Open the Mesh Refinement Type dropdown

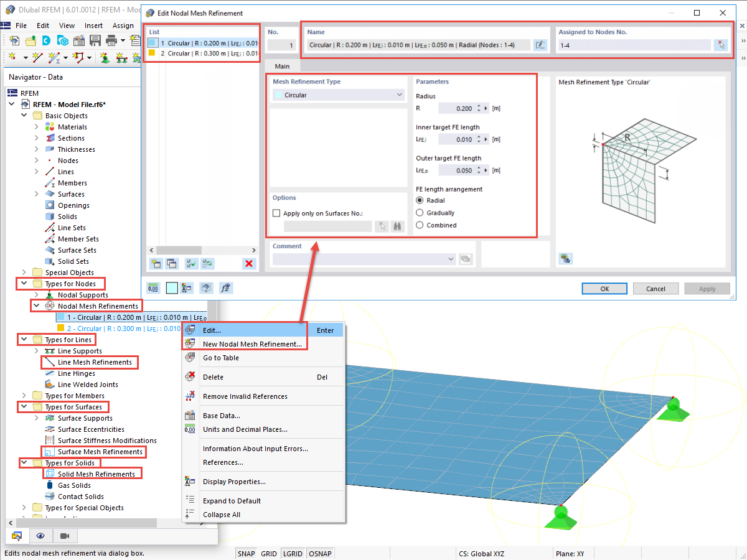pos(339,95)
